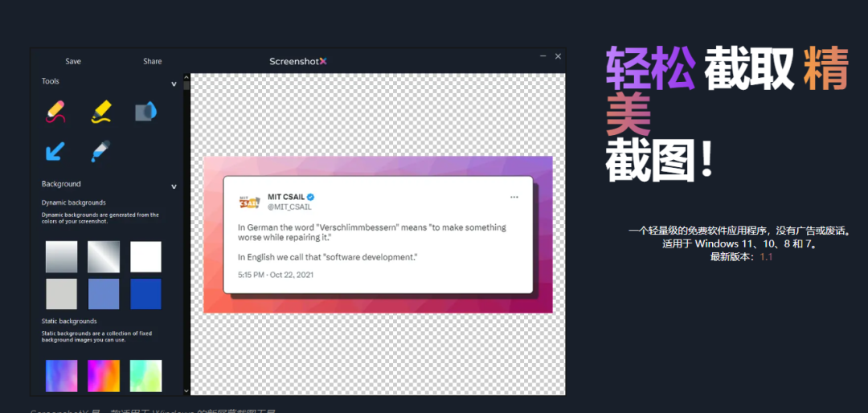The height and width of the screenshot is (413, 868).
Task: Click the 适用于 Windows 11、10、8 和 7 text
Action: pos(739,243)
